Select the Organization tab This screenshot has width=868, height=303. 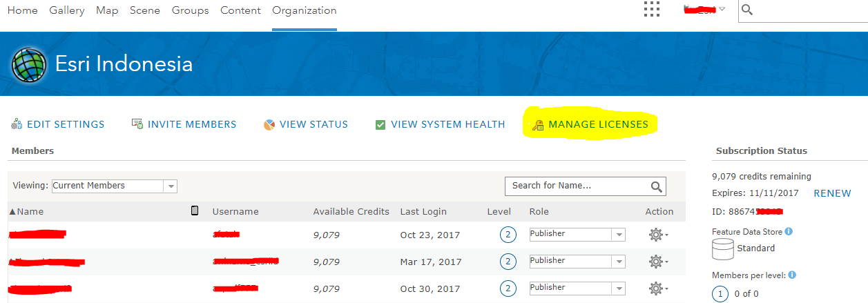[x=305, y=10]
